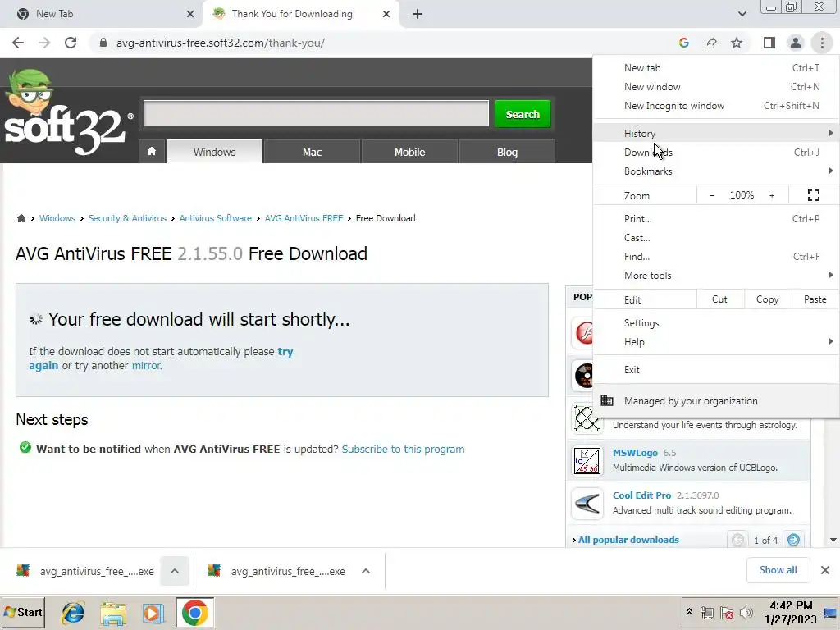Click Paste in the Edit row
Viewport: 840px width, 630px height.
click(815, 299)
